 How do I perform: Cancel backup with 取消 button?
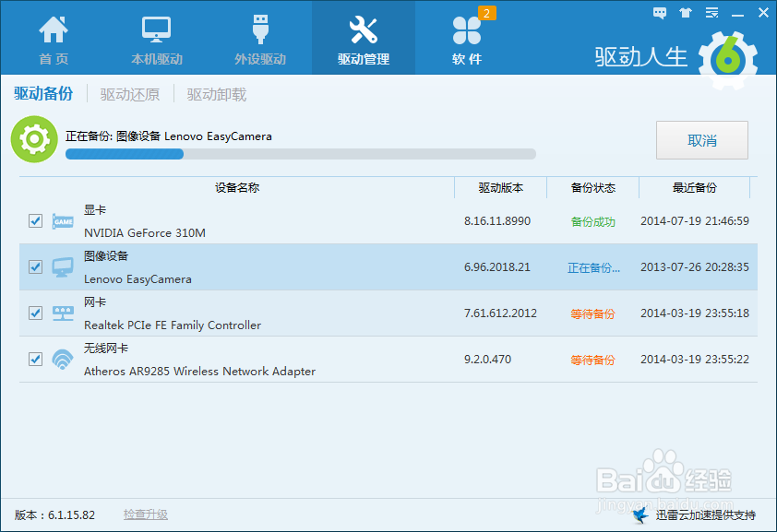coord(702,140)
